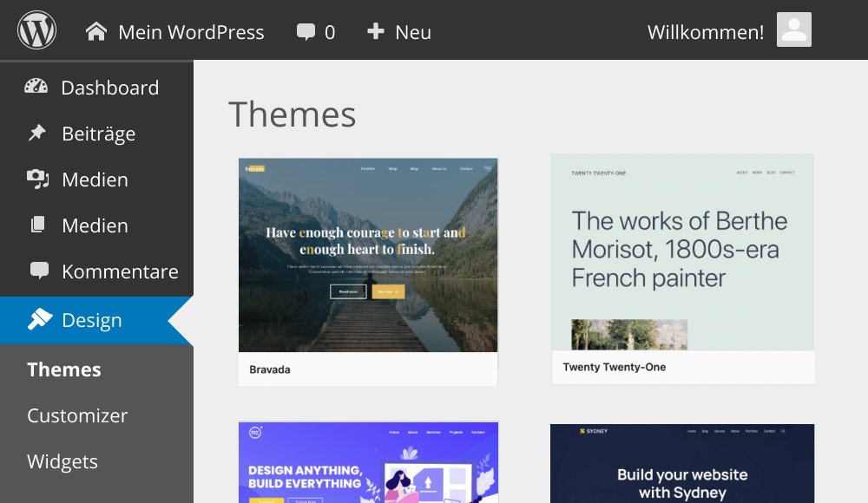Click the camera and music media icon
The width and height of the screenshot is (868, 503).
pos(37,179)
